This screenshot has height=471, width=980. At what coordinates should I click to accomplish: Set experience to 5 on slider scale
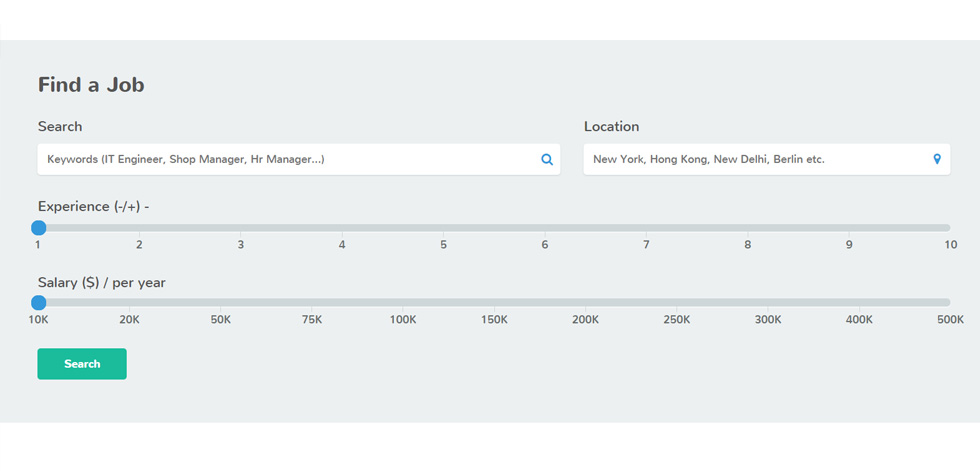tap(443, 245)
